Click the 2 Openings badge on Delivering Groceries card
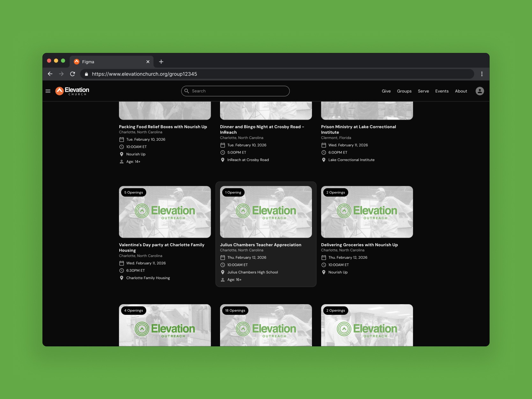This screenshot has height=399, width=532. 336,192
